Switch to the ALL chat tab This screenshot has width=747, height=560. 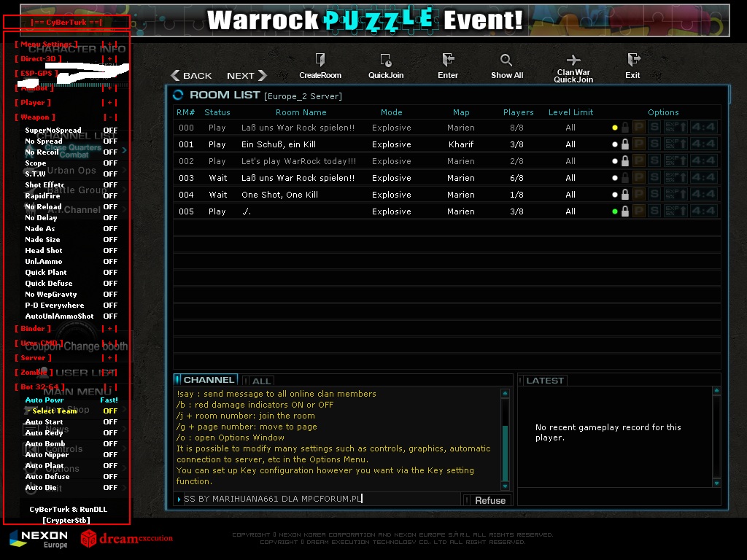tap(258, 381)
